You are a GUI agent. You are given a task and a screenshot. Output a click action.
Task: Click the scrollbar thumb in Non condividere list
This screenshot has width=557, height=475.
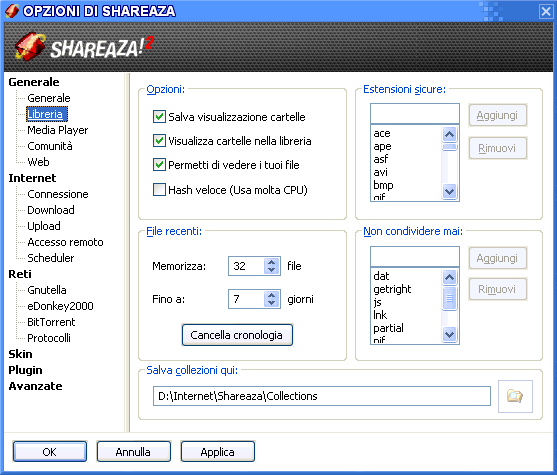(x=450, y=298)
